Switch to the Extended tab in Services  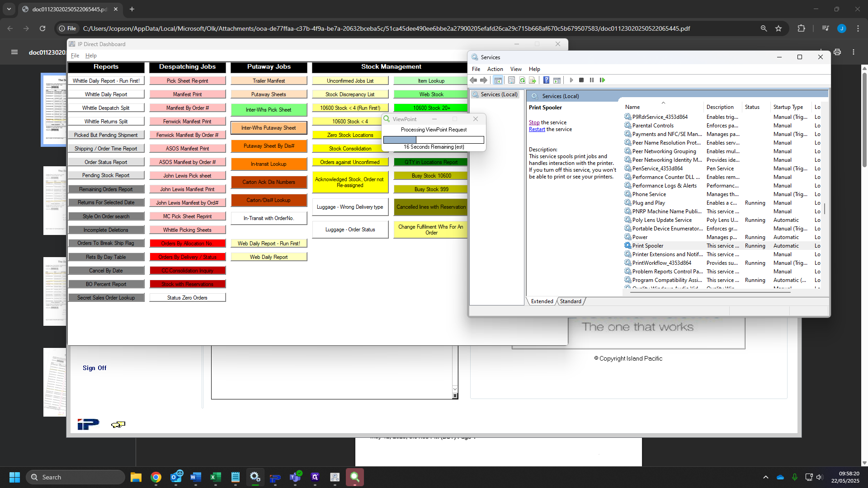(x=542, y=301)
